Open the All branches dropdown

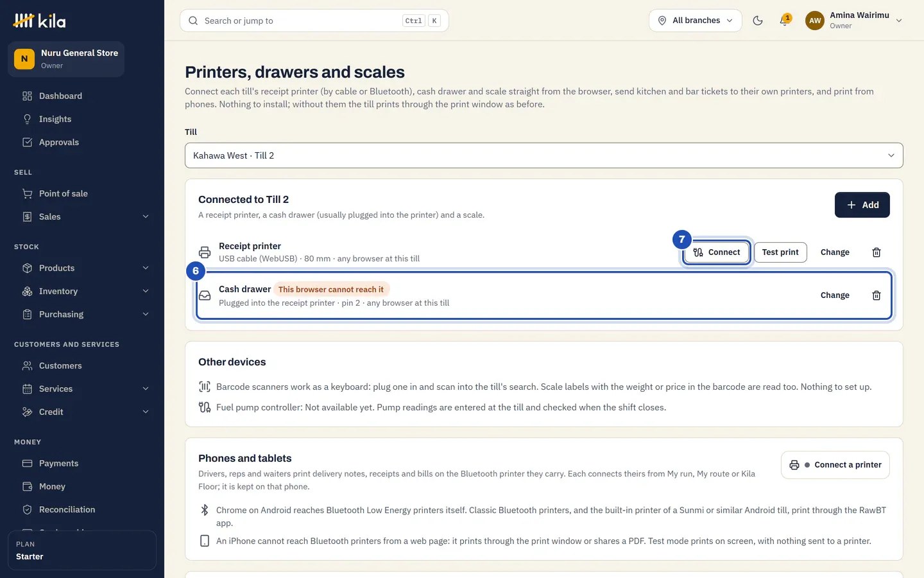696,21
